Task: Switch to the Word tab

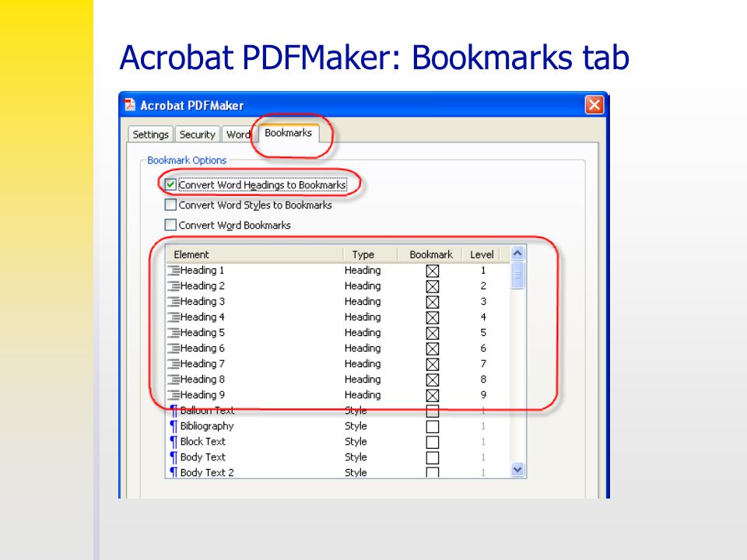Action: (238, 135)
